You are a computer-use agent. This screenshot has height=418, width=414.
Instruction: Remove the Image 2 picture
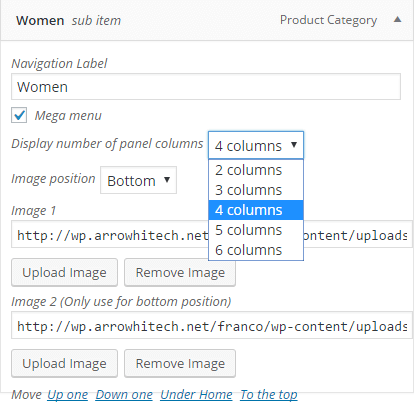[180, 363]
